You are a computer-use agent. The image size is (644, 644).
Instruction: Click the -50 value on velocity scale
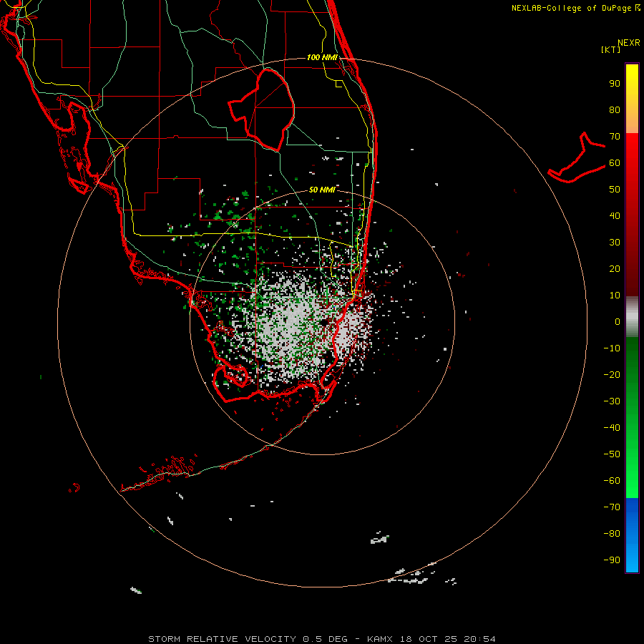(x=612, y=454)
